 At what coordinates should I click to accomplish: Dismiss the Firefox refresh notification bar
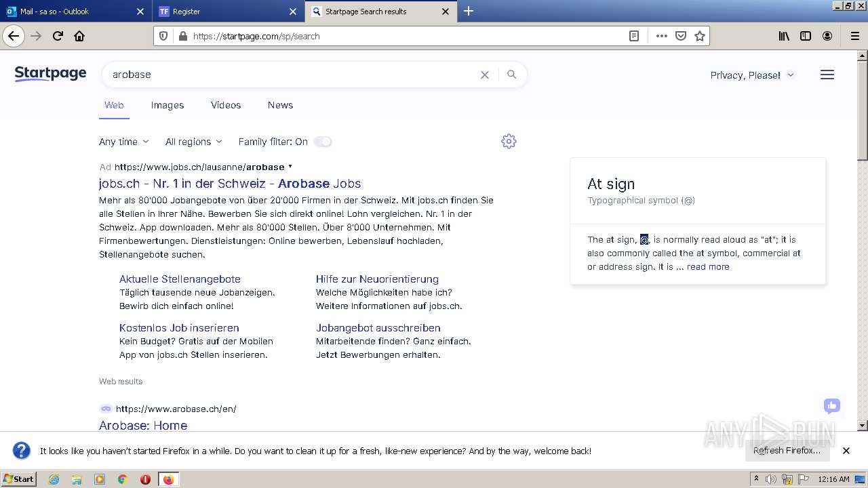[x=846, y=451]
